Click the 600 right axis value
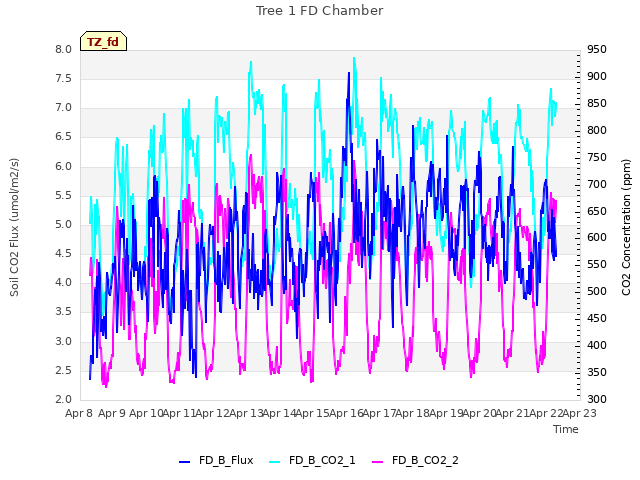The width and height of the screenshot is (640, 480). pos(597,238)
